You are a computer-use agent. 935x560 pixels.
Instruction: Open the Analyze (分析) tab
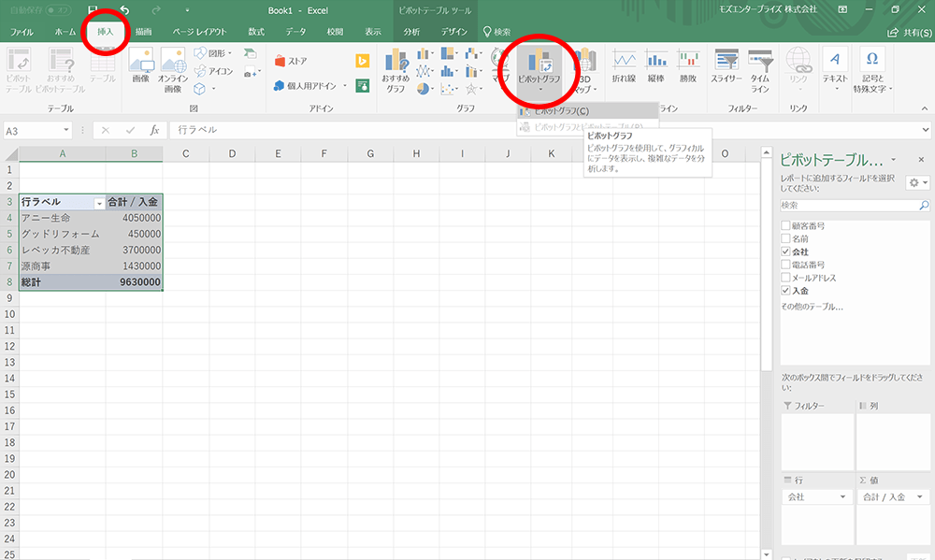(x=411, y=32)
